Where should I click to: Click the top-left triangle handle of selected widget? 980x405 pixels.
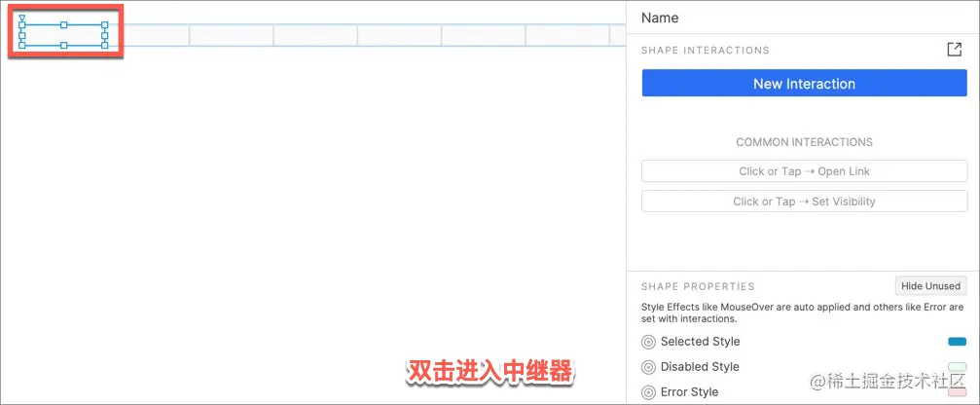coord(21,18)
